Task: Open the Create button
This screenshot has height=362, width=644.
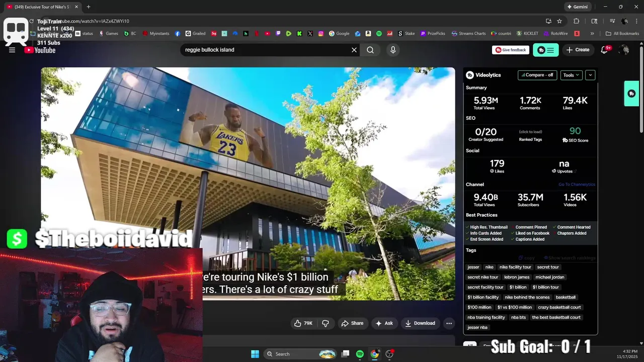Action: coord(578,50)
